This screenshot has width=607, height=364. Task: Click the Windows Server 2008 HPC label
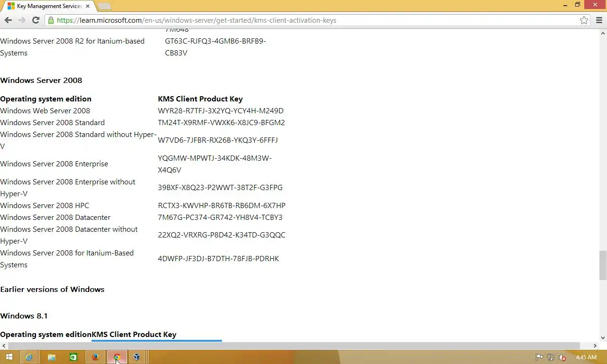45,205
